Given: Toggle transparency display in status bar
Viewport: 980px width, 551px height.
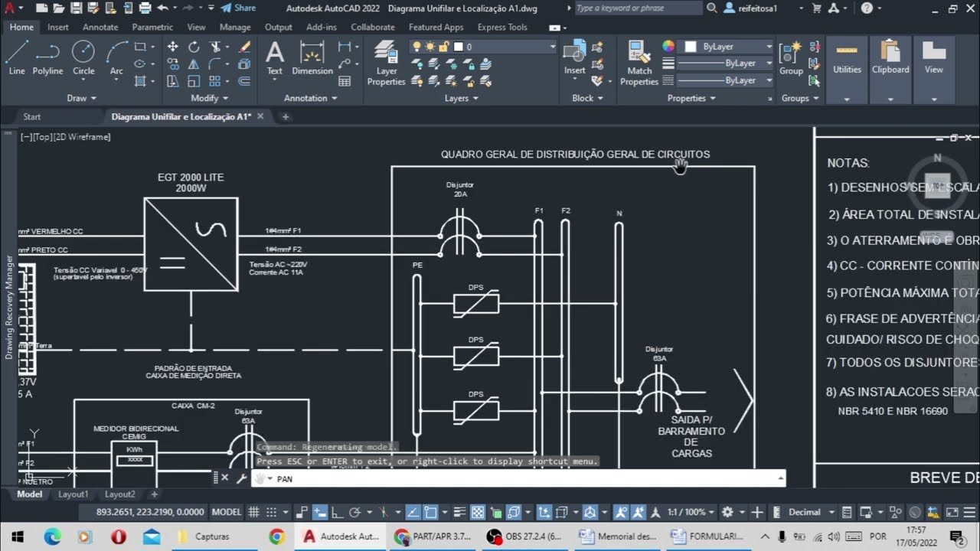Looking at the screenshot, I should (x=477, y=512).
